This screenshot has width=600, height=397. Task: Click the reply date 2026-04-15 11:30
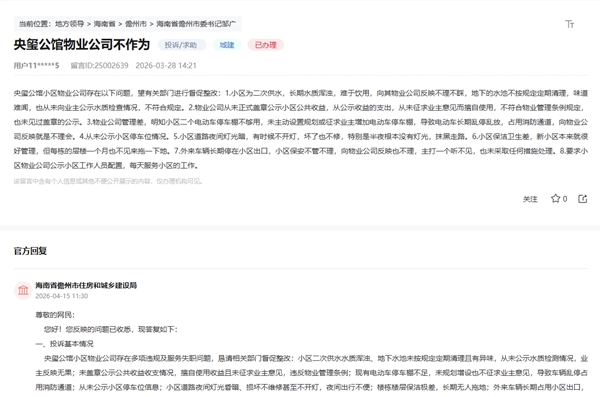pyautogui.click(x=62, y=296)
